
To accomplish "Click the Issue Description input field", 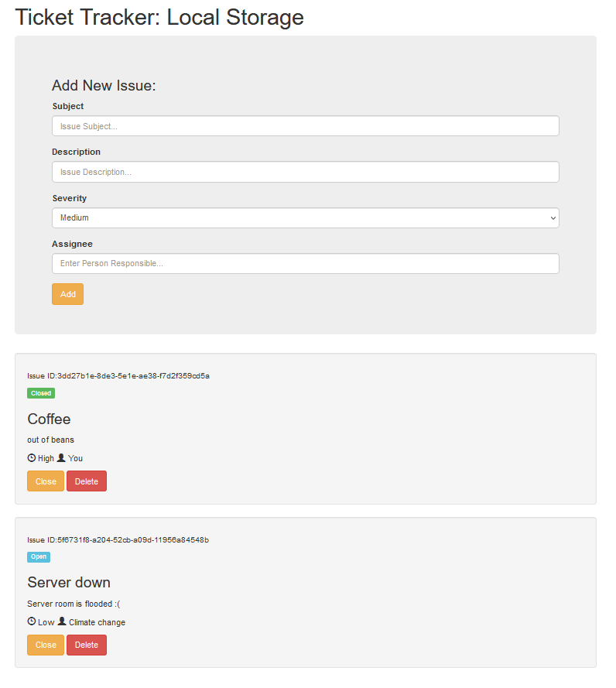I will (306, 171).
